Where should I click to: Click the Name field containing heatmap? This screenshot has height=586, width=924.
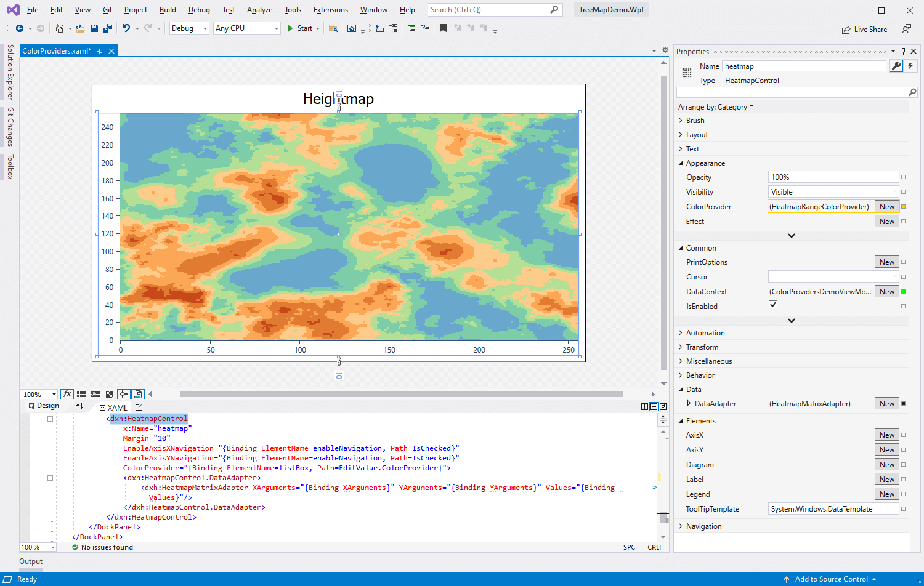[803, 66]
